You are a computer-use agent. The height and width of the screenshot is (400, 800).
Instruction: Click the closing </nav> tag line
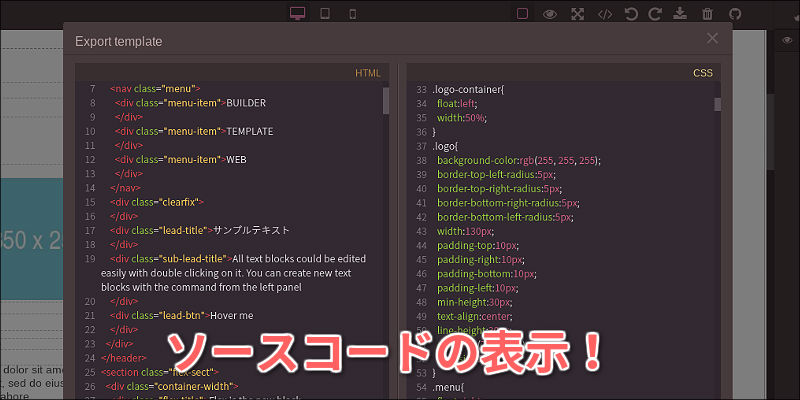point(125,188)
